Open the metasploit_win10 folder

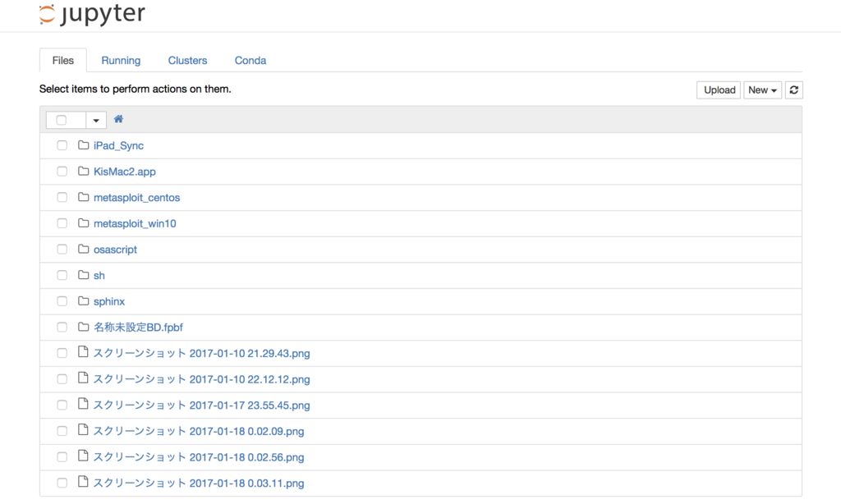[135, 223]
